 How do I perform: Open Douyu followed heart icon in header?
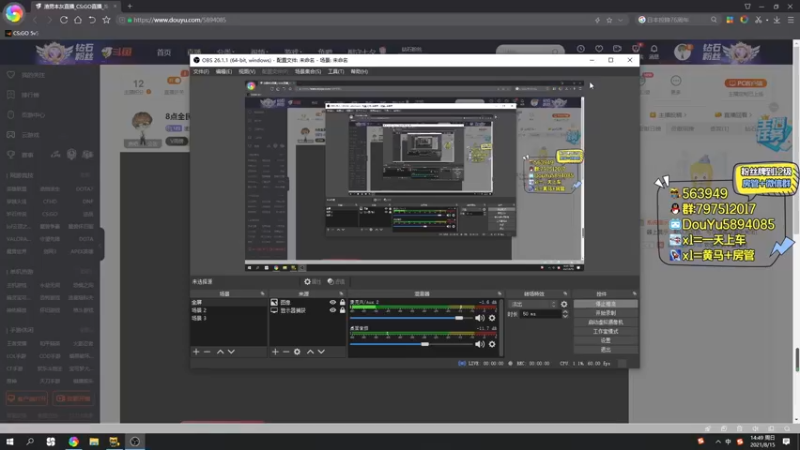pos(599,49)
